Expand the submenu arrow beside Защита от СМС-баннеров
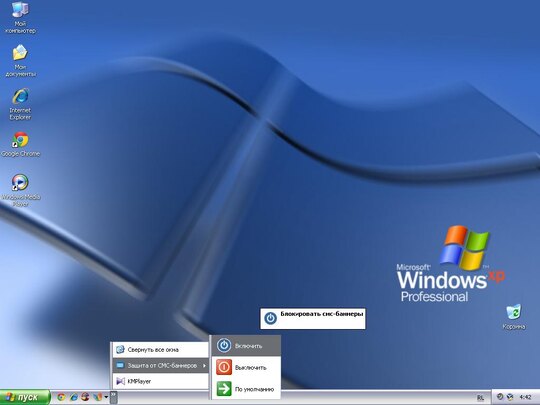 (204, 365)
